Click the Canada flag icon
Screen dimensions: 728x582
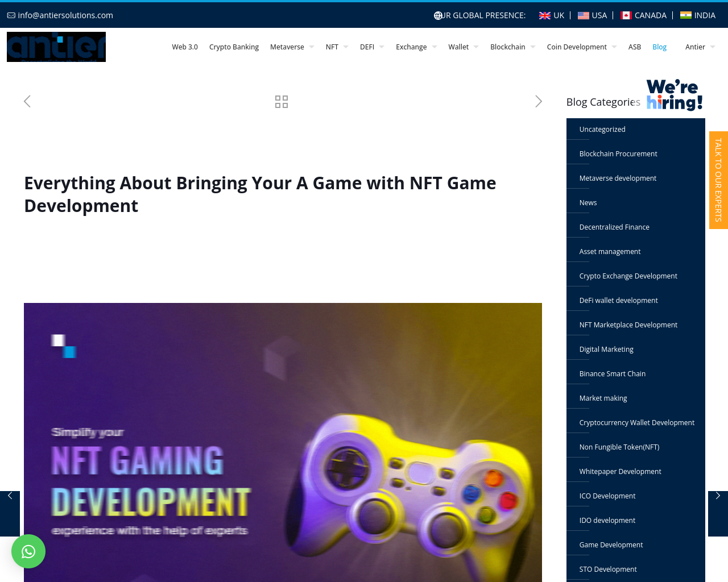(x=626, y=15)
